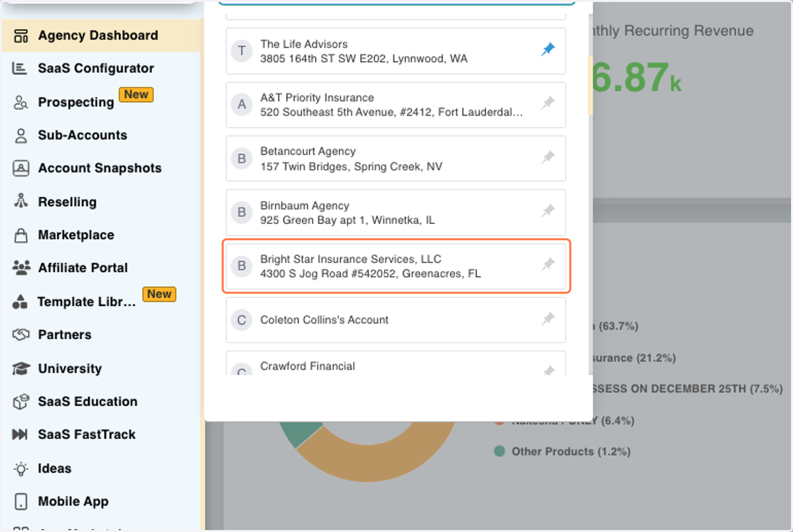This screenshot has width=793, height=532.
Task: Click the A avatar of A&T Priority Insurance
Action: coord(241,104)
